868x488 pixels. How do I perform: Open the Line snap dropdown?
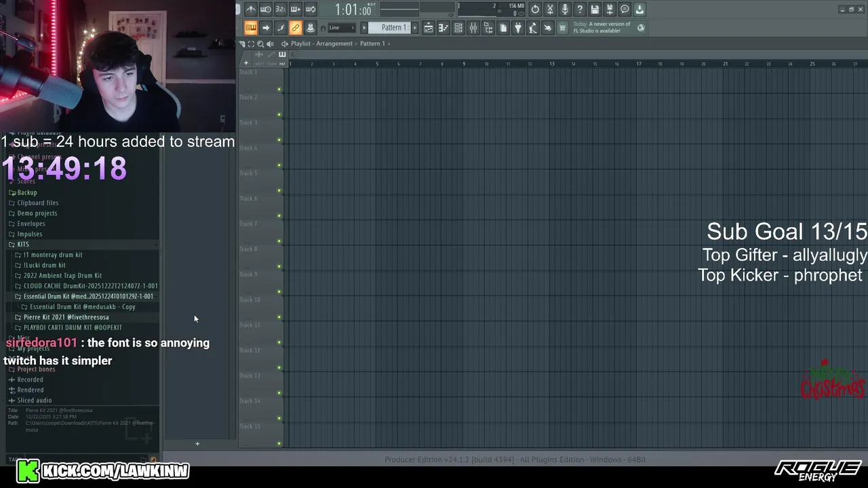[342, 28]
